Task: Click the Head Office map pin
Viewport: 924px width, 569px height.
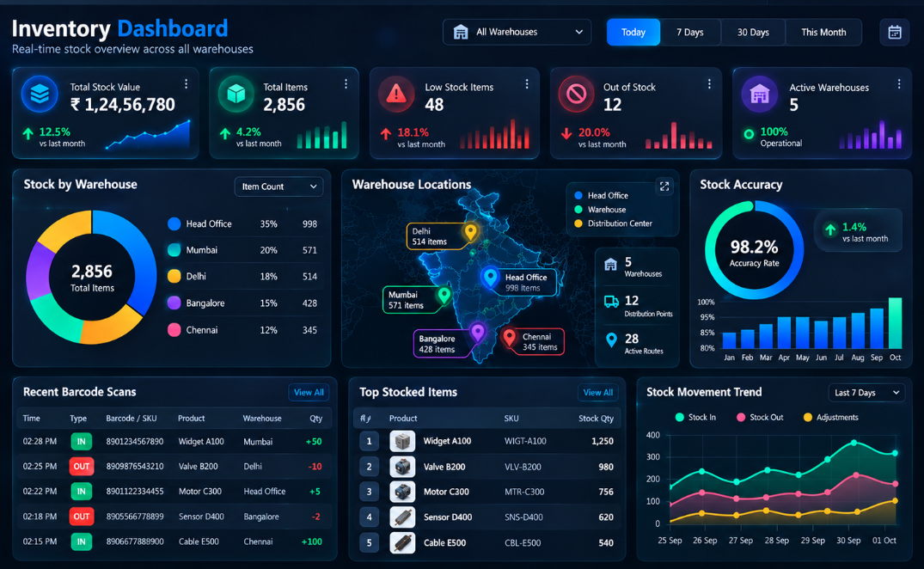Action: click(490, 277)
